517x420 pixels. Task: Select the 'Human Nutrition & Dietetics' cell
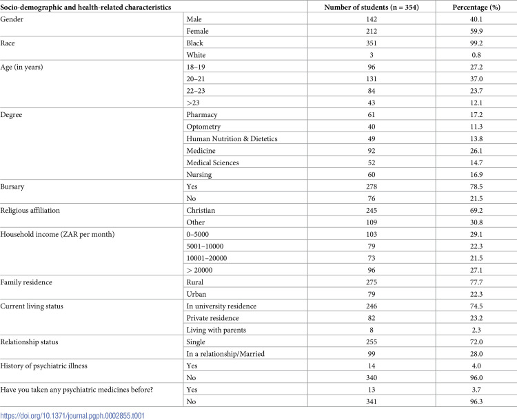tap(232, 138)
